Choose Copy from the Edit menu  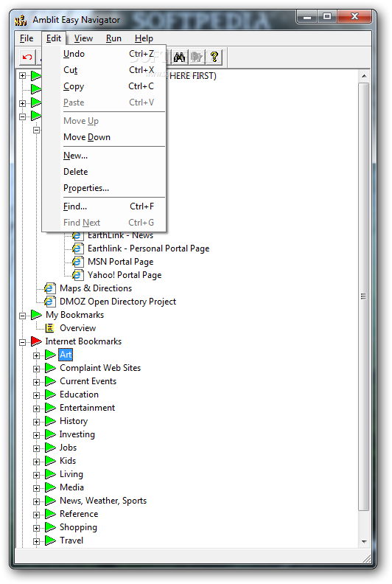(x=104, y=86)
